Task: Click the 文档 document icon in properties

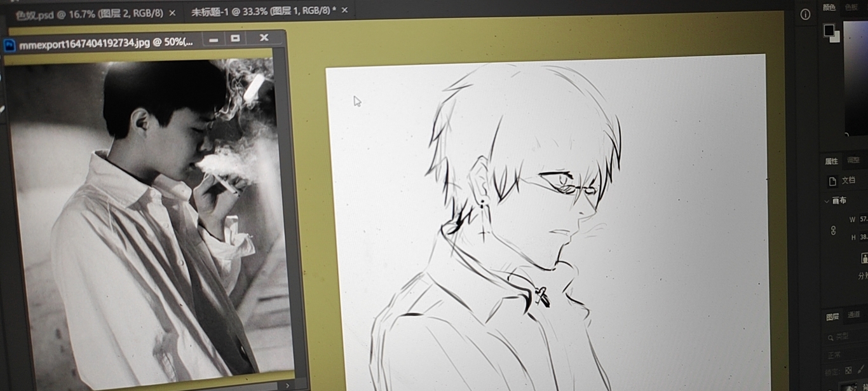Action: [832, 181]
